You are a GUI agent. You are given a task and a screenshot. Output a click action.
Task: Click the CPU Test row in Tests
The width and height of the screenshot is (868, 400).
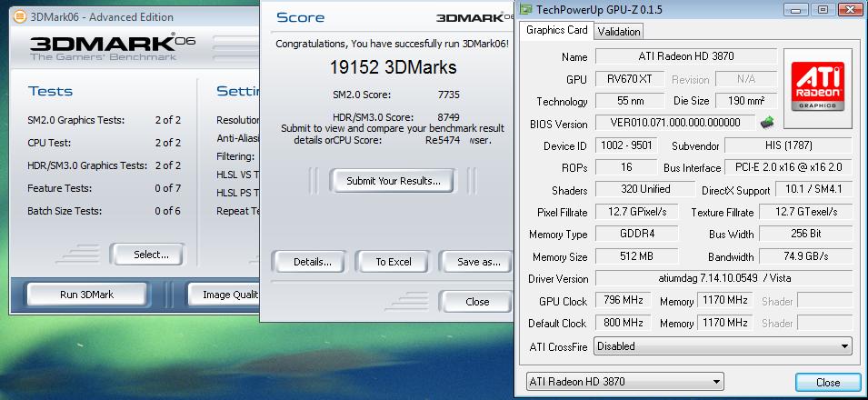tap(105, 143)
